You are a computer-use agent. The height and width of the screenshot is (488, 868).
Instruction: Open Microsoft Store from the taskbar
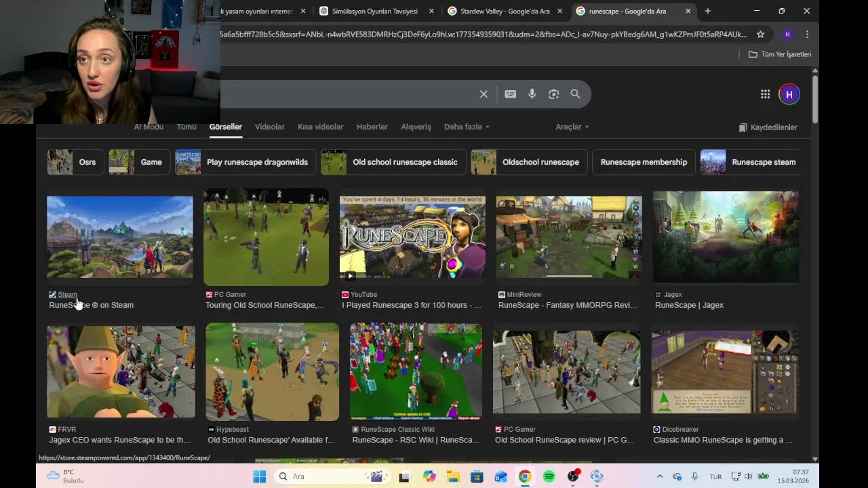click(x=477, y=476)
